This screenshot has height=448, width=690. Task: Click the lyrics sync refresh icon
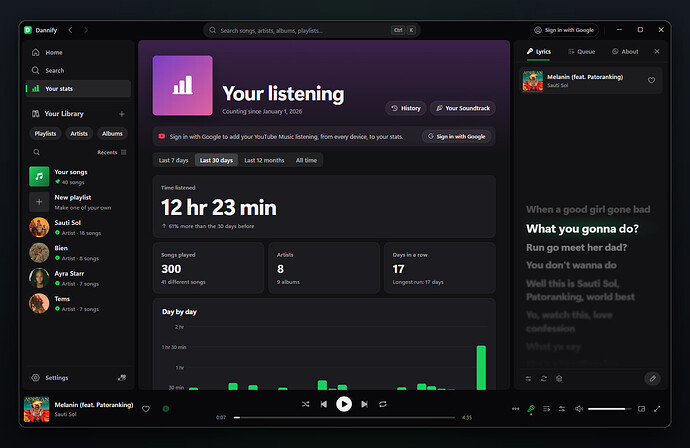(x=543, y=378)
